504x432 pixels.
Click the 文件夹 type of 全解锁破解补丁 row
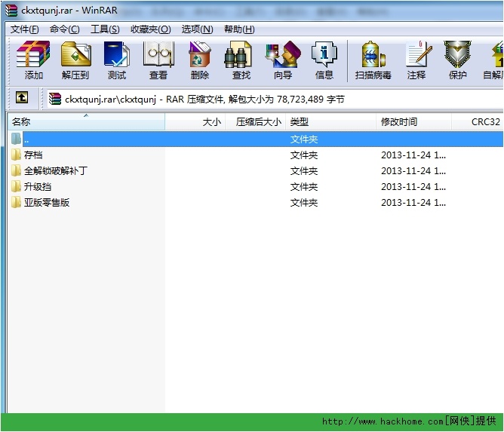[x=304, y=170]
